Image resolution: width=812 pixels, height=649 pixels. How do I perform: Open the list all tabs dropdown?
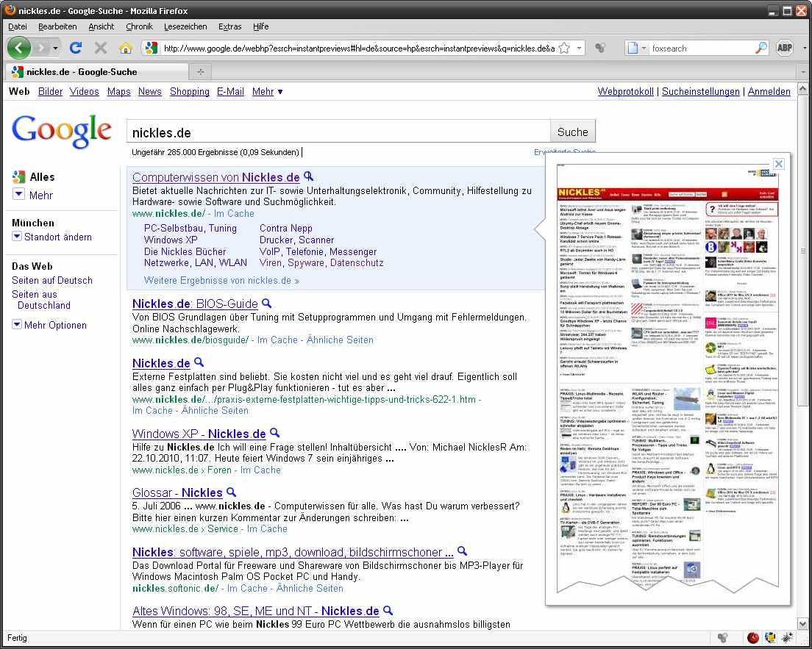[804, 72]
